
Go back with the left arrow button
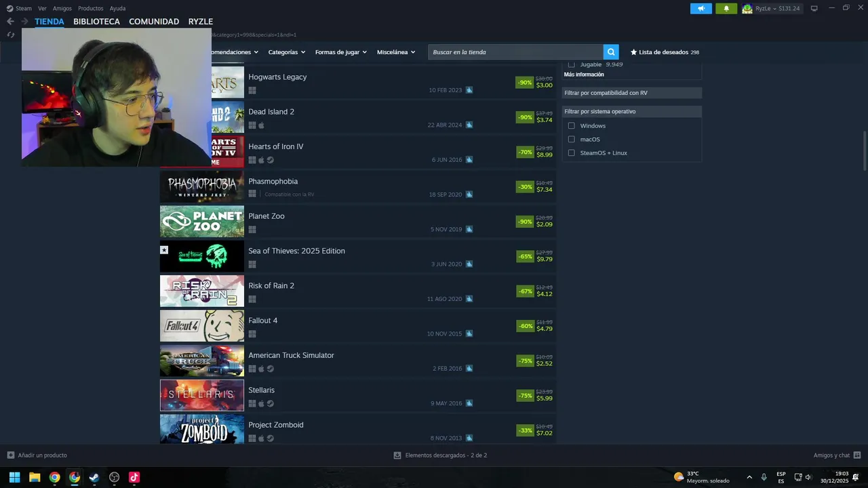point(10,22)
